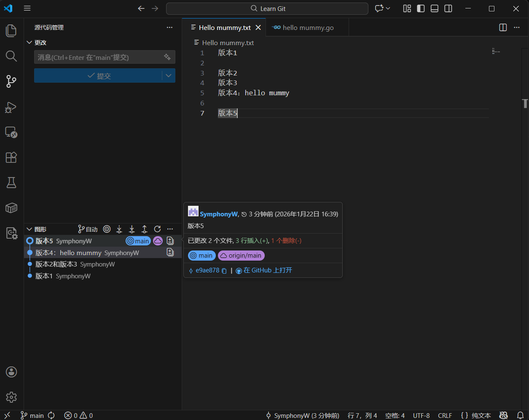Go forward with the right arrow
The image size is (529, 420).
tap(155, 8)
